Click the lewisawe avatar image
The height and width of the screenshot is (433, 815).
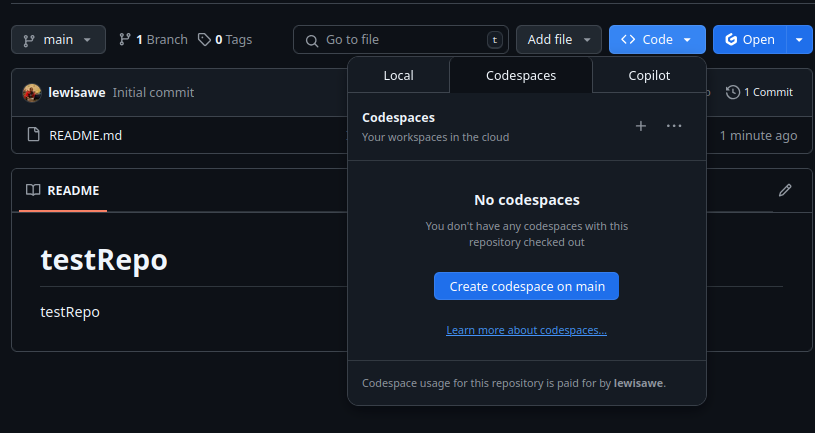(32, 93)
